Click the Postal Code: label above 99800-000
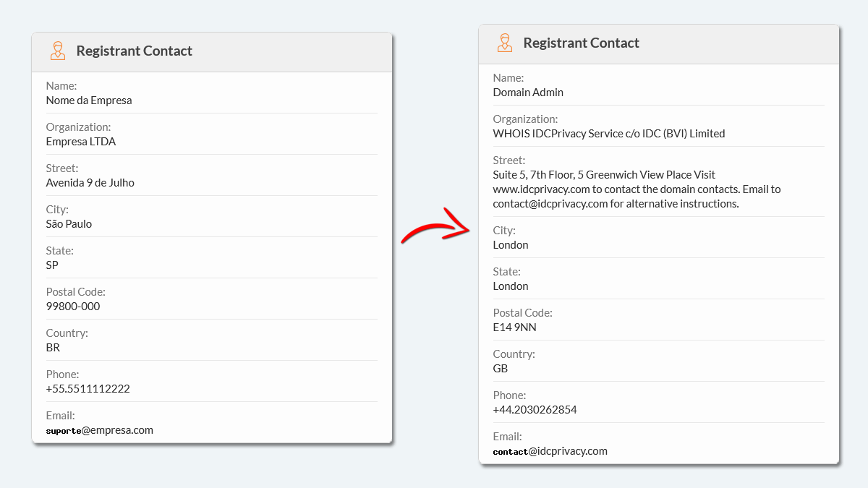Screen dimensions: 868x488 (76, 292)
